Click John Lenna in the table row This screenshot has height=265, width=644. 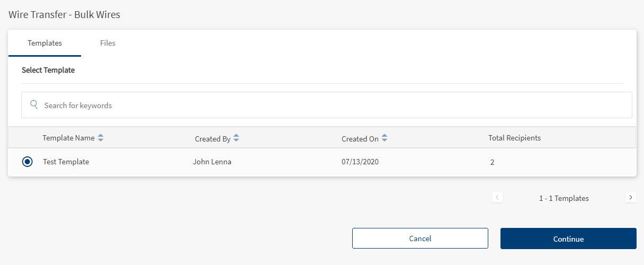click(x=212, y=162)
